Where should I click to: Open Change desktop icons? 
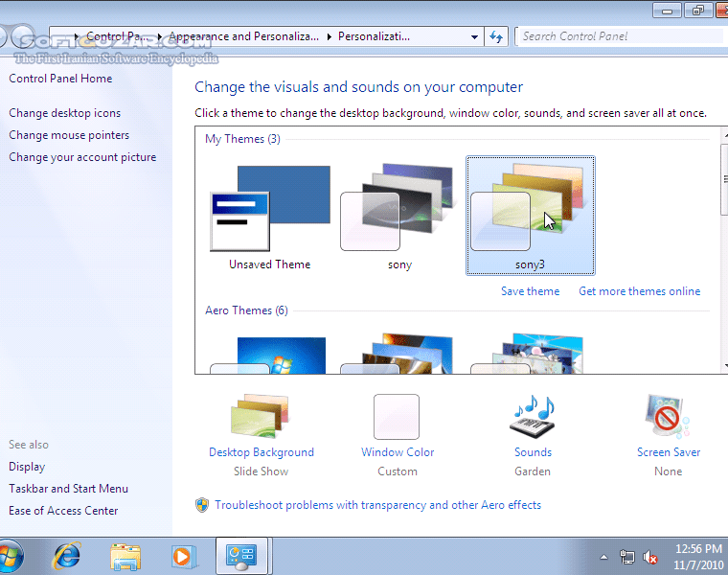click(x=64, y=113)
